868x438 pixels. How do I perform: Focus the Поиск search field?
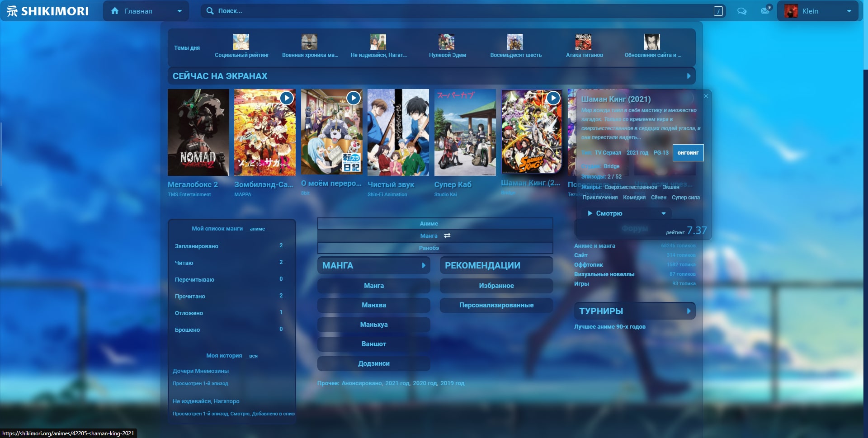[x=463, y=11]
